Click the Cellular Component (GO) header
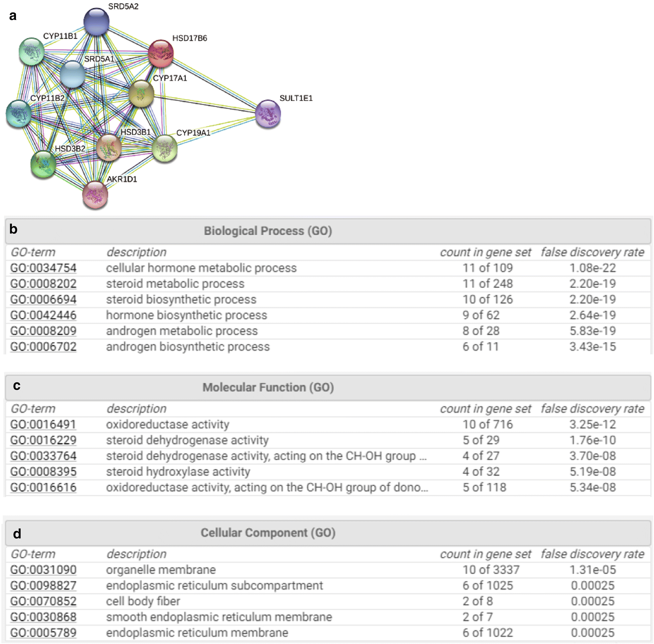 click(328, 533)
